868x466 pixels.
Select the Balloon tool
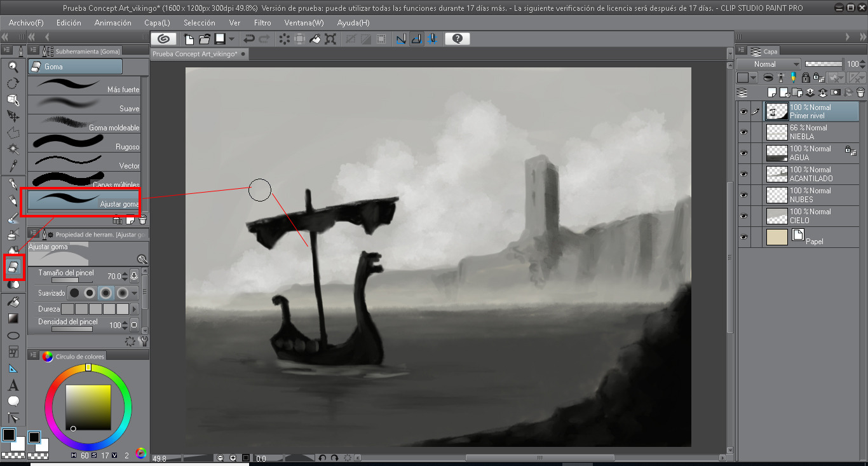13,402
